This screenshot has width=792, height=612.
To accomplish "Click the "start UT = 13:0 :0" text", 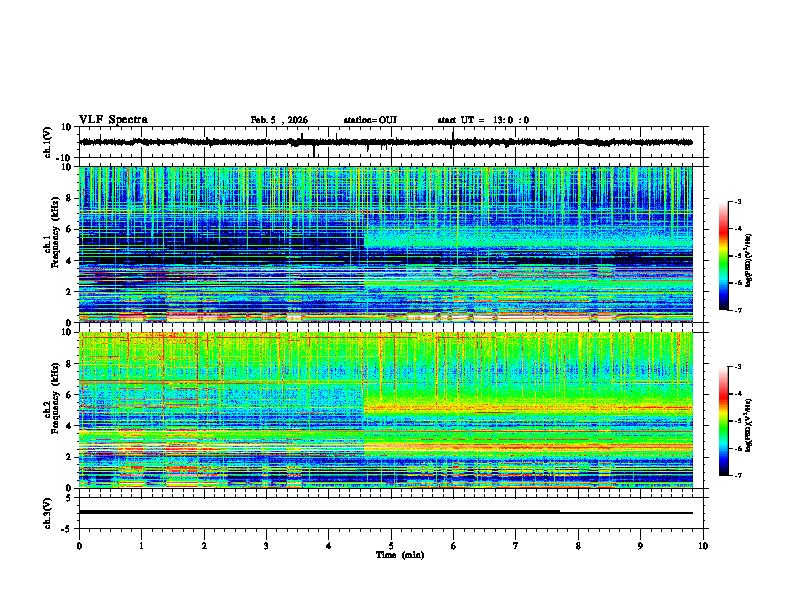I will pyautogui.click(x=483, y=120).
